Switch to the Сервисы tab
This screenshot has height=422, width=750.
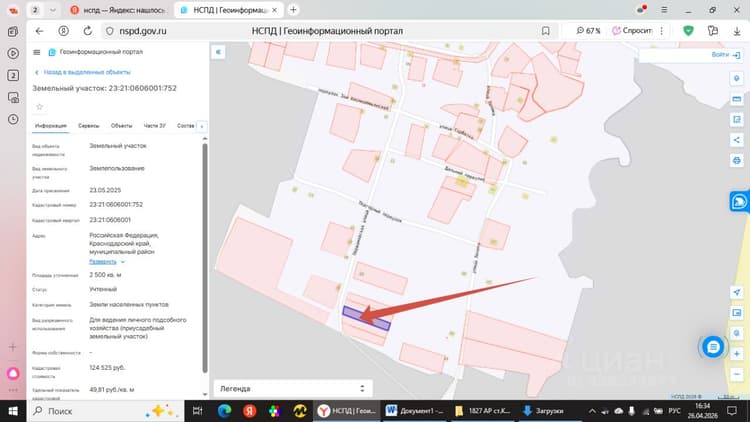tap(88, 126)
